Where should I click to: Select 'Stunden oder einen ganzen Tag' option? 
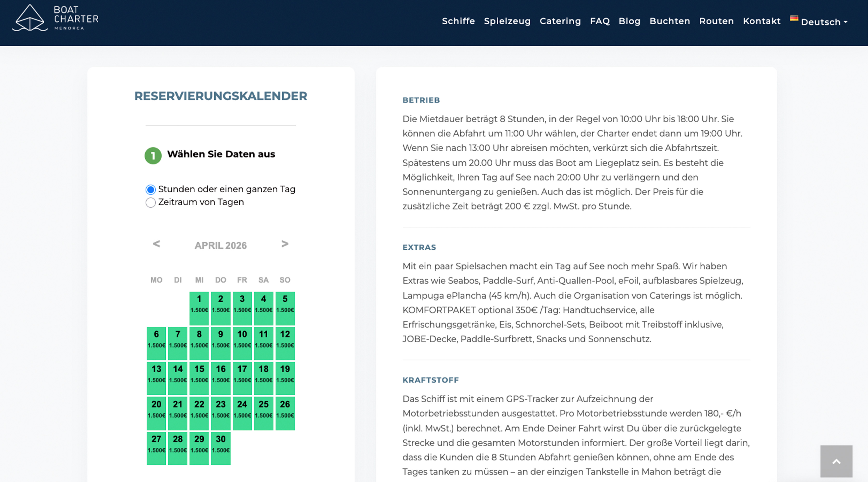click(x=151, y=189)
